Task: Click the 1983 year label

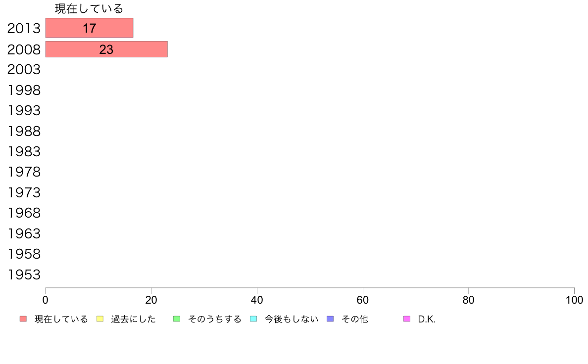Action: point(24,152)
